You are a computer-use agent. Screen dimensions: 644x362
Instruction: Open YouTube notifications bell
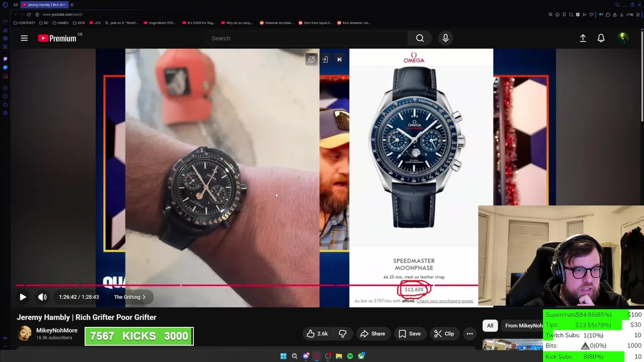[601, 38]
